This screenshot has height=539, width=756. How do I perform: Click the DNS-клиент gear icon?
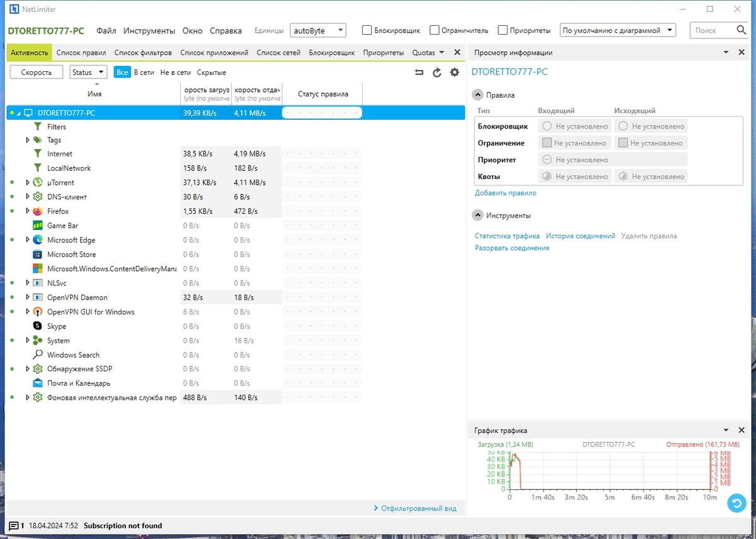pyautogui.click(x=37, y=197)
